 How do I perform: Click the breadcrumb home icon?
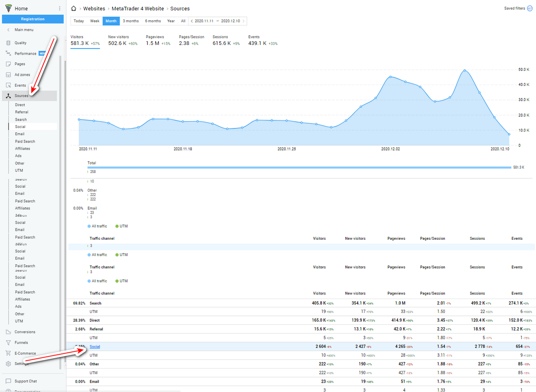[x=73, y=9]
